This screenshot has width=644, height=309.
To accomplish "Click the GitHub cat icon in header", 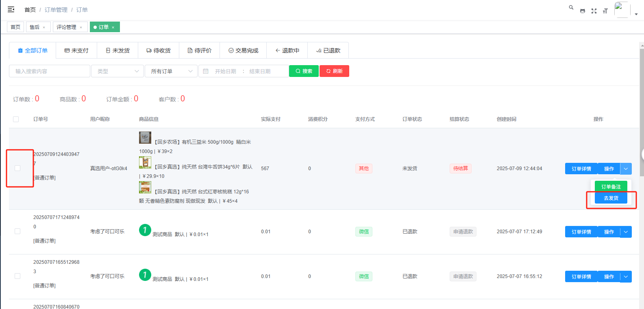I will coord(583,11).
